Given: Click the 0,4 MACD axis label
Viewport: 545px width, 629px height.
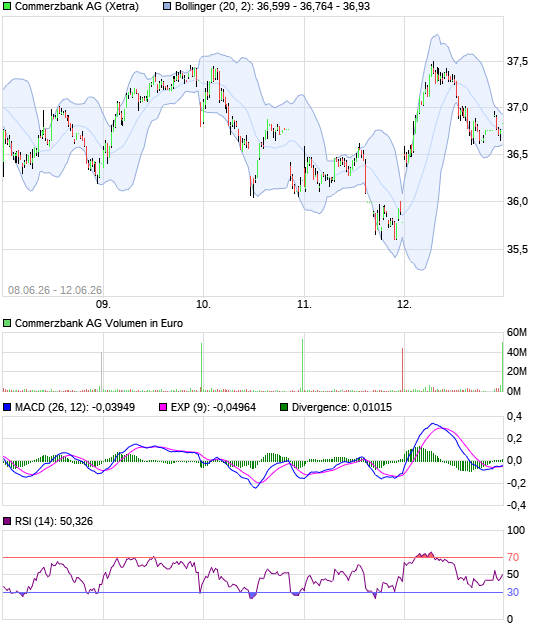Looking at the screenshot, I should (x=515, y=417).
